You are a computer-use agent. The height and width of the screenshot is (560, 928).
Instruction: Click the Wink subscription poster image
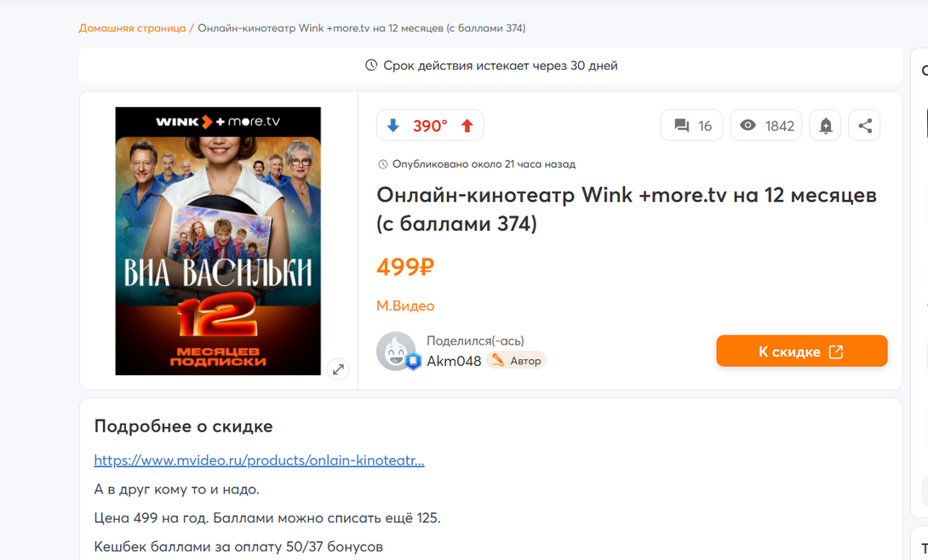pos(218,241)
